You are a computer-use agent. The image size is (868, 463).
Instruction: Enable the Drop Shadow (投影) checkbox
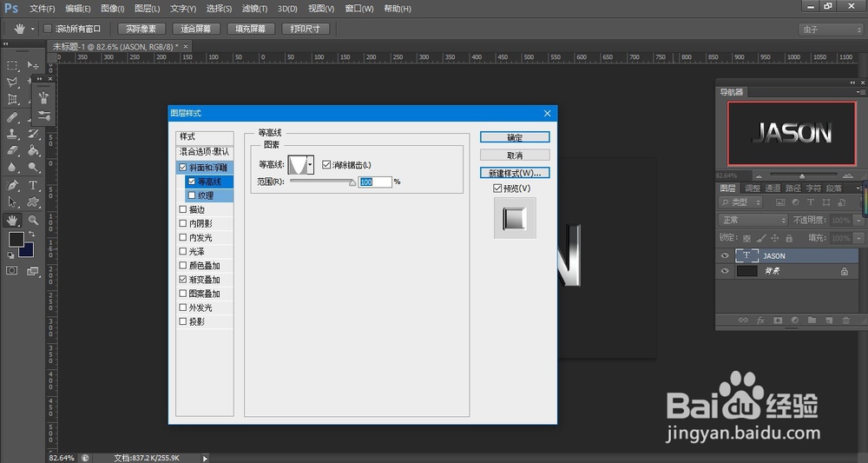point(182,321)
